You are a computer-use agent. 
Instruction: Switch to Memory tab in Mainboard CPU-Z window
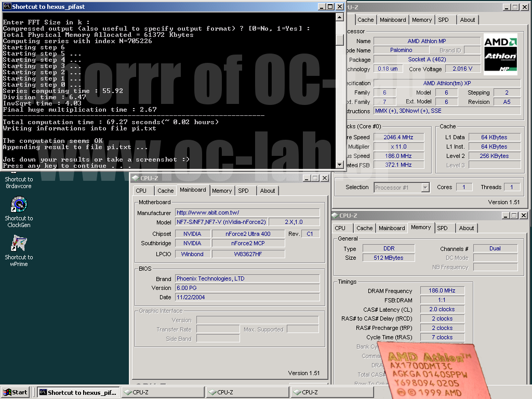(x=222, y=191)
